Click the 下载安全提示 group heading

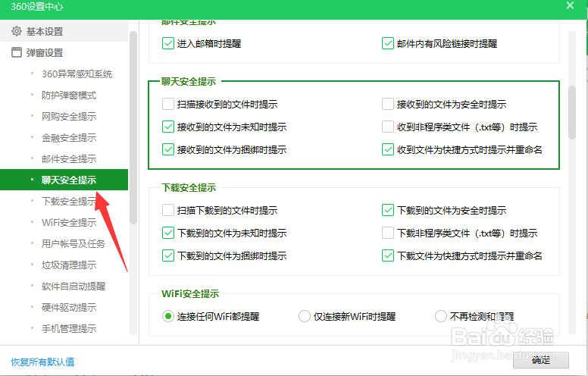(189, 188)
